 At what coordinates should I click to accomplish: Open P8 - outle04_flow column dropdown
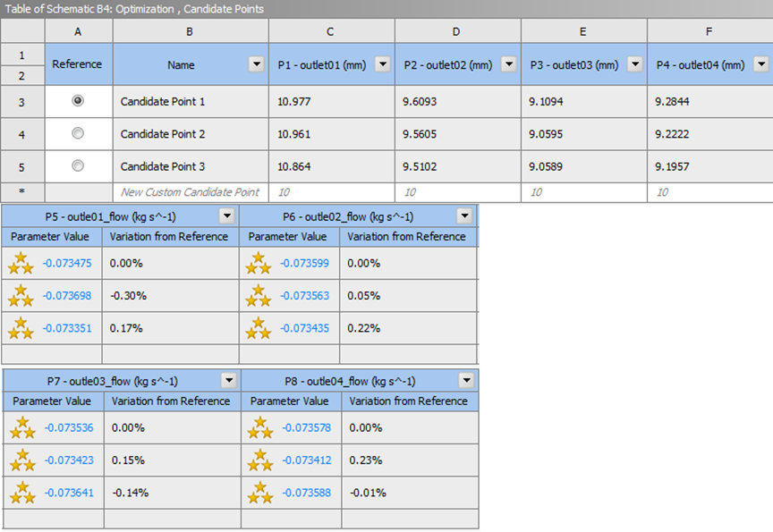466,380
